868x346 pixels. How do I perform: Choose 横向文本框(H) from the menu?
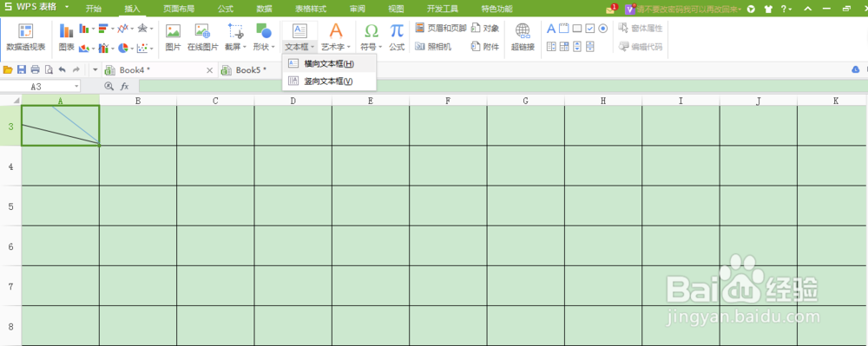(x=329, y=63)
